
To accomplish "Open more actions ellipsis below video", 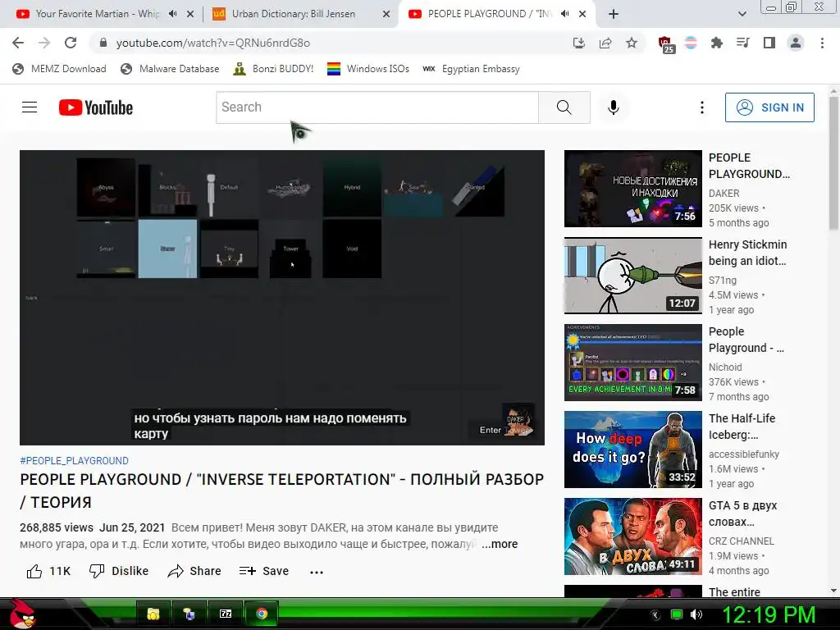I will (317, 572).
